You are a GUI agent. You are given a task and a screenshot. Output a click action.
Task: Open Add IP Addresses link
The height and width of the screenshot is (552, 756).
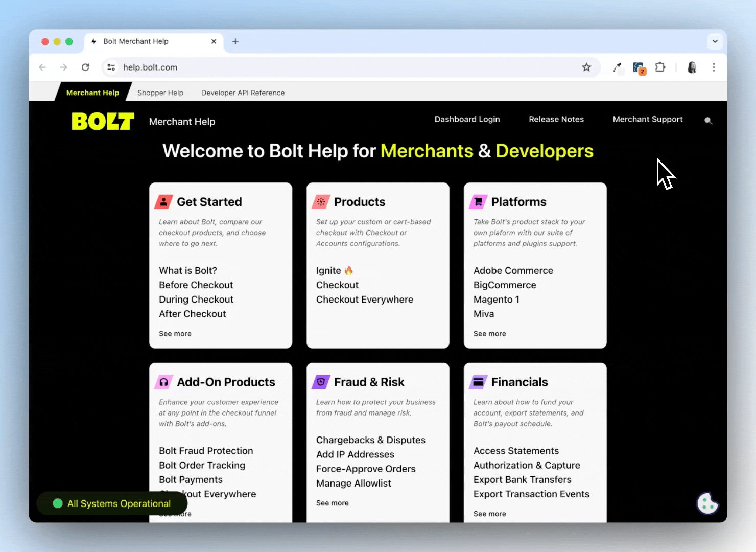click(x=355, y=454)
